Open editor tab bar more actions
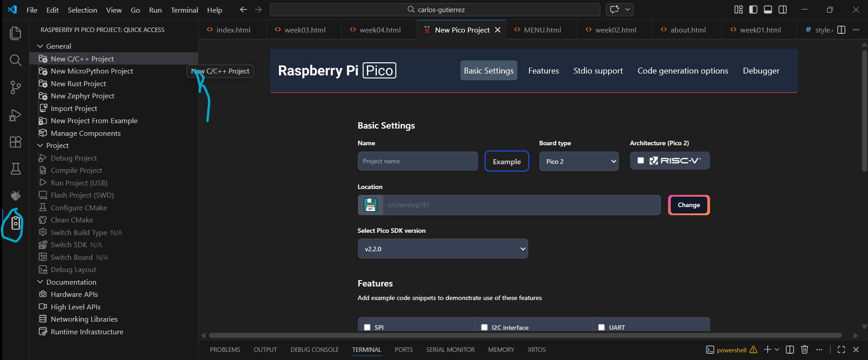The image size is (868, 360). pyautogui.click(x=856, y=30)
